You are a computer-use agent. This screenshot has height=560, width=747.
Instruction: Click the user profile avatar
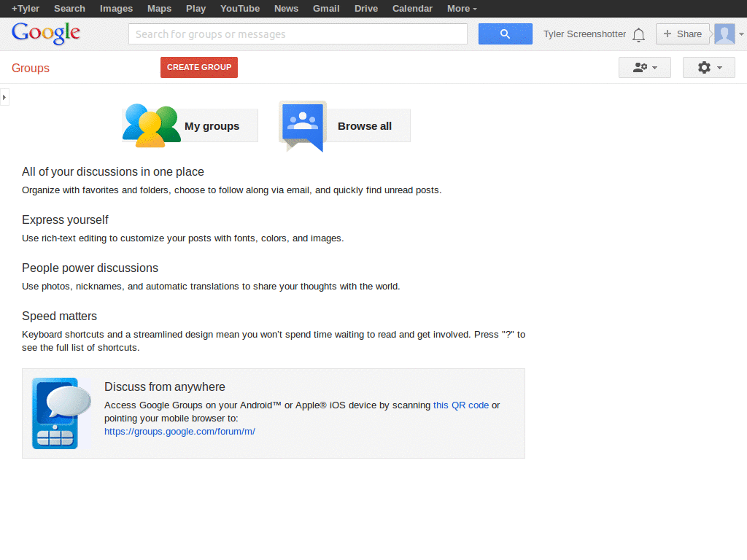724,34
